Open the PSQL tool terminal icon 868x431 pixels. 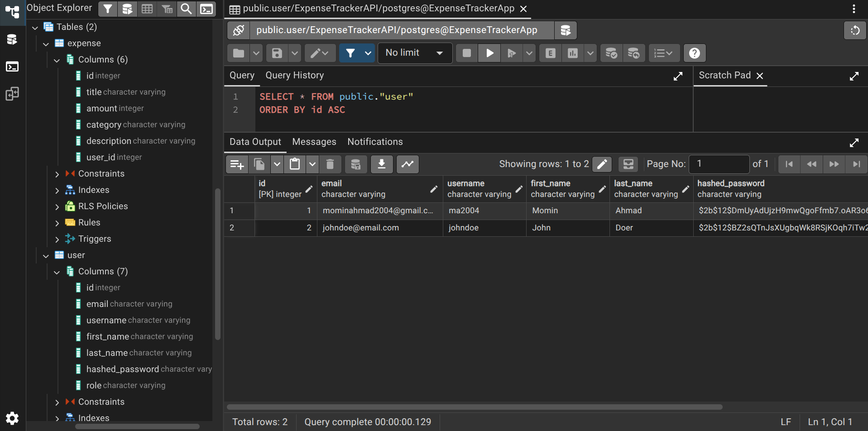(206, 9)
